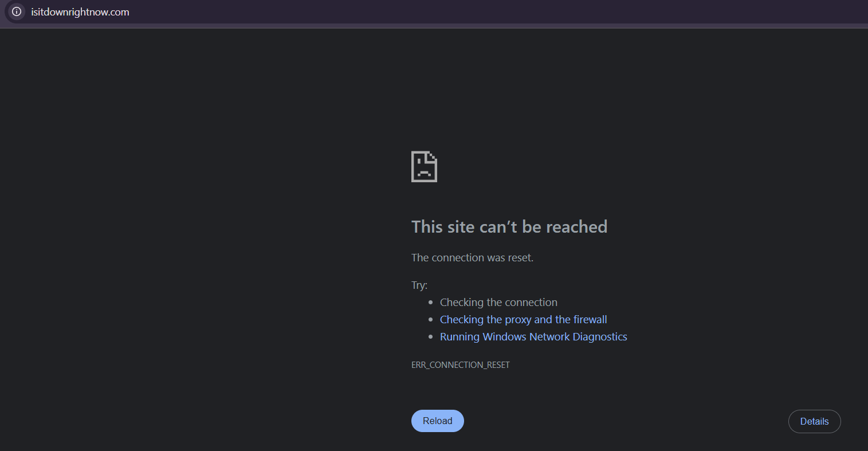This screenshot has width=868, height=451.
Task: Click the site information icon in address bar
Action: coord(17,11)
